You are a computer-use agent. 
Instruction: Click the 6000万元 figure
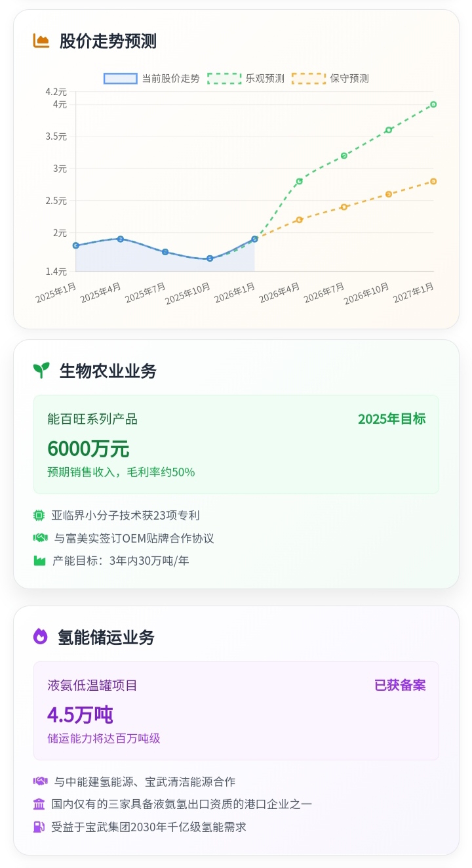88,449
